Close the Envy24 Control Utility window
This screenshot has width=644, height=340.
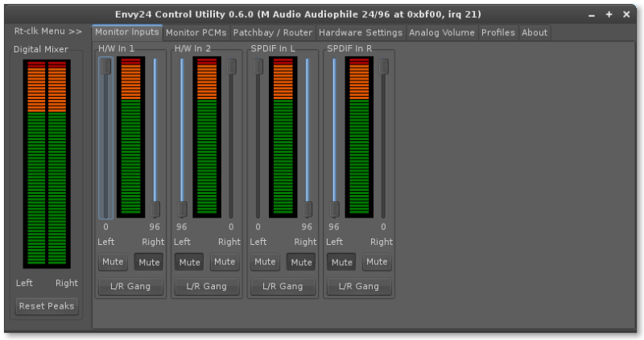626,15
